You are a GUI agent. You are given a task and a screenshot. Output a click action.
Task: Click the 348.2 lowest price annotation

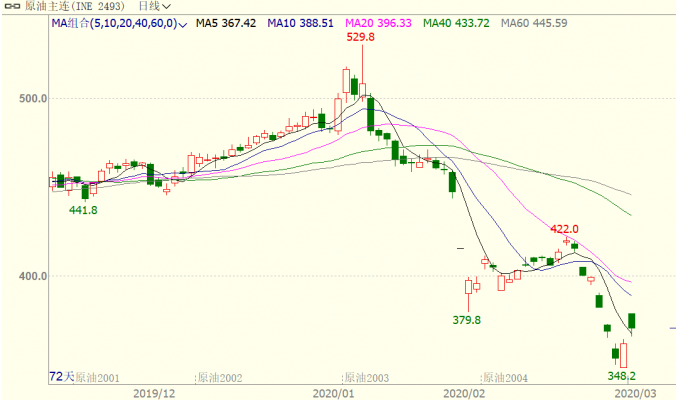click(x=623, y=375)
